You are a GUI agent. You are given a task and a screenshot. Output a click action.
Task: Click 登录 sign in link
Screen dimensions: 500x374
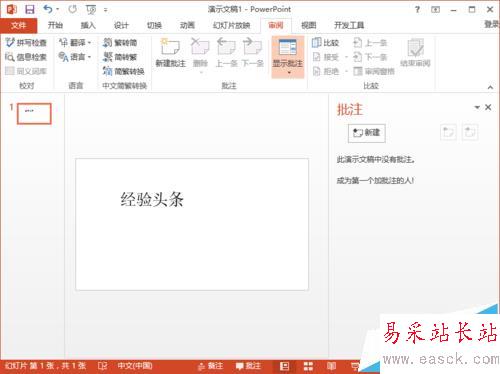492,24
